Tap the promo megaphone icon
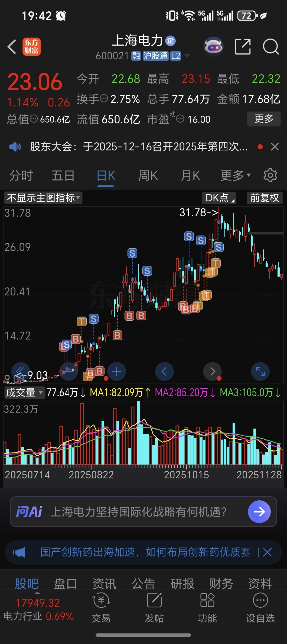Viewport: 287px width, 644px height. (x=19, y=552)
